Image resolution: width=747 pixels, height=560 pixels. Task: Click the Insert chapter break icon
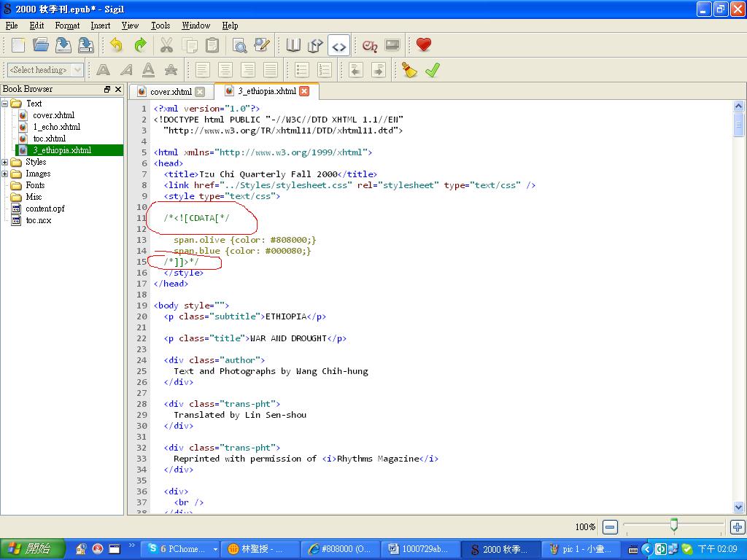point(370,45)
